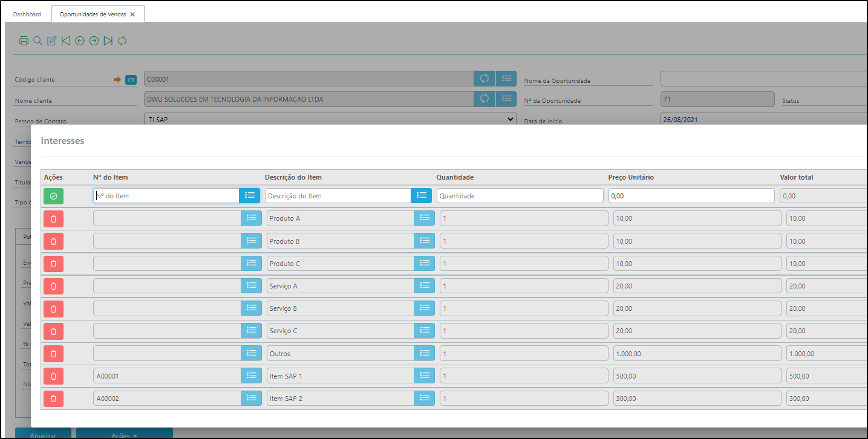Image resolution: width=868 pixels, height=439 pixels.
Task: Go to first record icon
Action: pyautogui.click(x=66, y=41)
